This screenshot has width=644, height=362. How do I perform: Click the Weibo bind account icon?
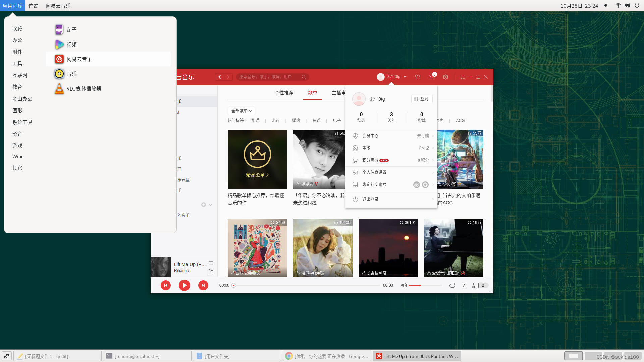[x=417, y=185]
